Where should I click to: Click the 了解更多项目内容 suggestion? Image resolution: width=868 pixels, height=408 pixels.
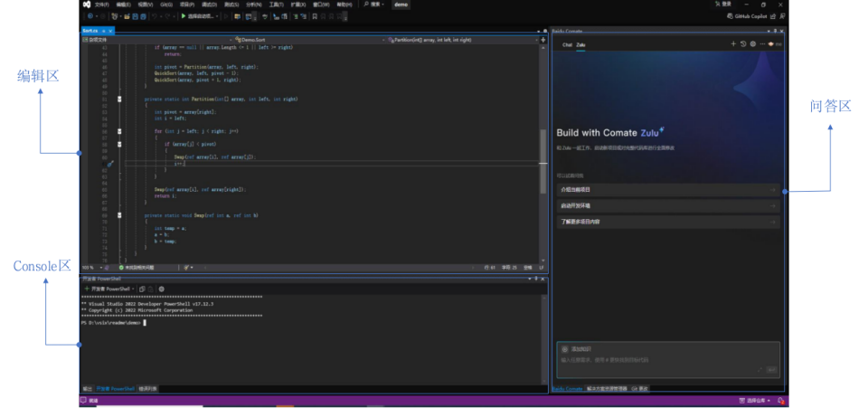667,221
